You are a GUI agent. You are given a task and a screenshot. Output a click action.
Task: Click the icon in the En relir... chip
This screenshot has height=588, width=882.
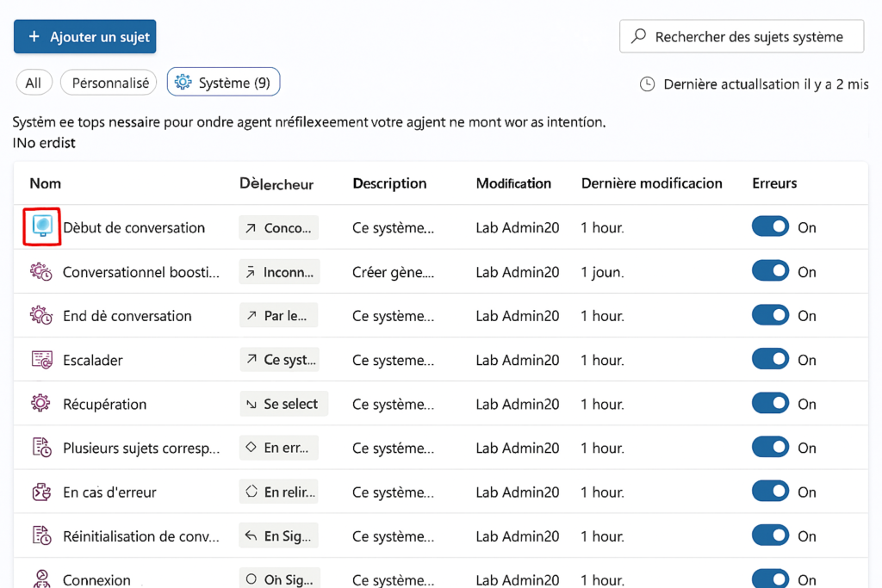coord(252,492)
